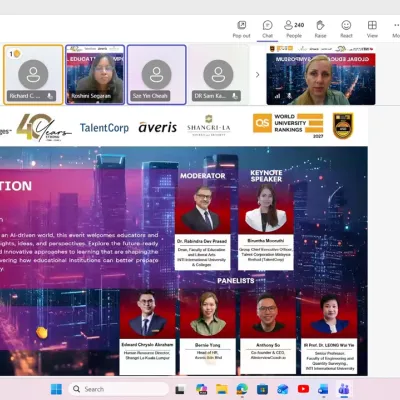
Task: Click the TalentCorp logo in shared slide
Action: point(104,128)
